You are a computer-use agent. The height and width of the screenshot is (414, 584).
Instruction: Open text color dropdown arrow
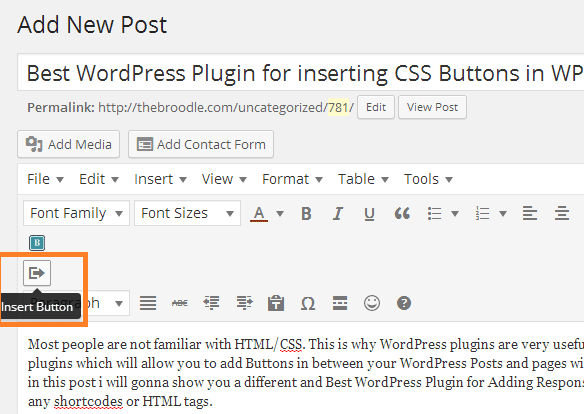pyautogui.click(x=280, y=214)
